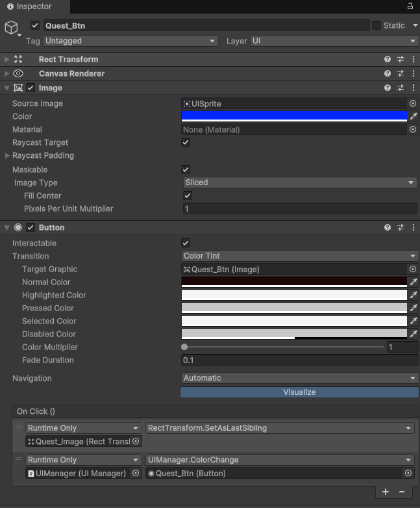Viewport: 420px width, 508px height.
Task: Use eyedropper for Selected Color
Action: [x=414, y=321]
